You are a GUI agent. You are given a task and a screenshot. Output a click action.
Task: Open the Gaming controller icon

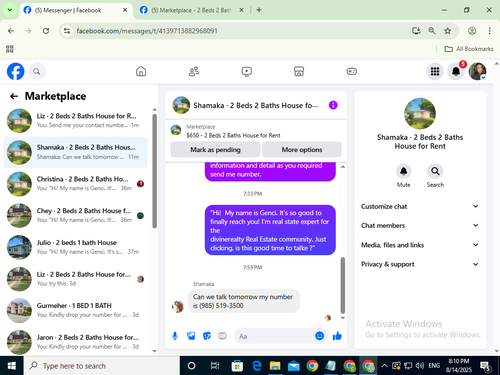(x=352, y=71)
